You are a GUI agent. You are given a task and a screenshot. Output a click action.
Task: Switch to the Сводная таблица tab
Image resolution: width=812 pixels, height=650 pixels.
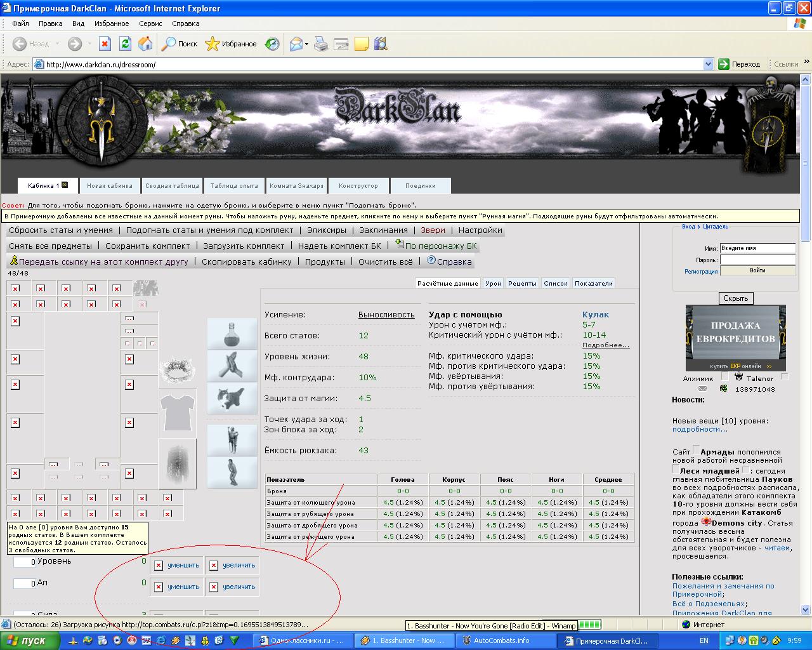(x=172, y=185)
